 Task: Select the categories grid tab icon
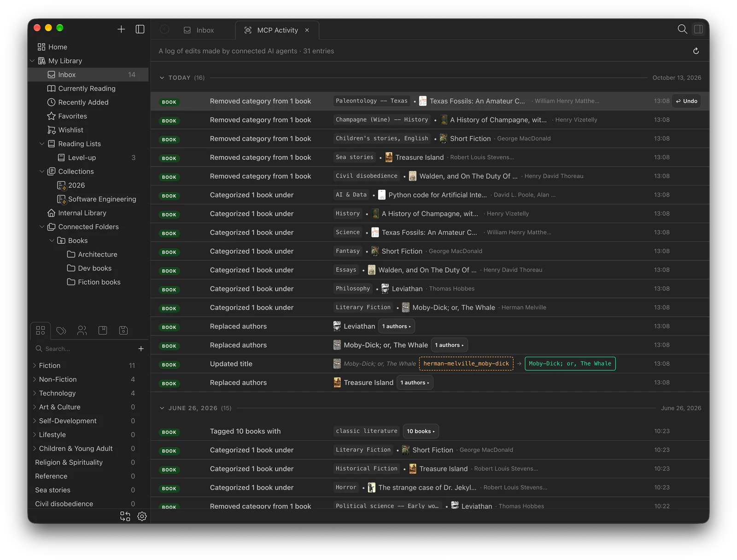point(41,330)
